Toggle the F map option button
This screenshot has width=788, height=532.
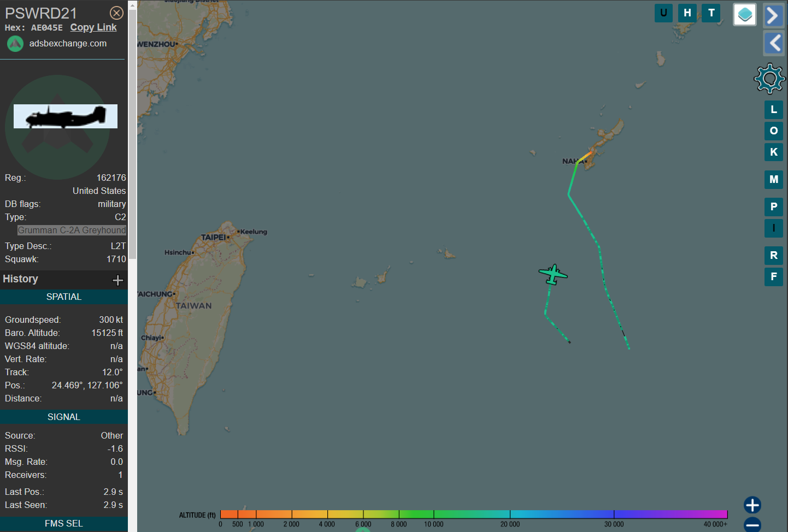[x=774, y=276]
